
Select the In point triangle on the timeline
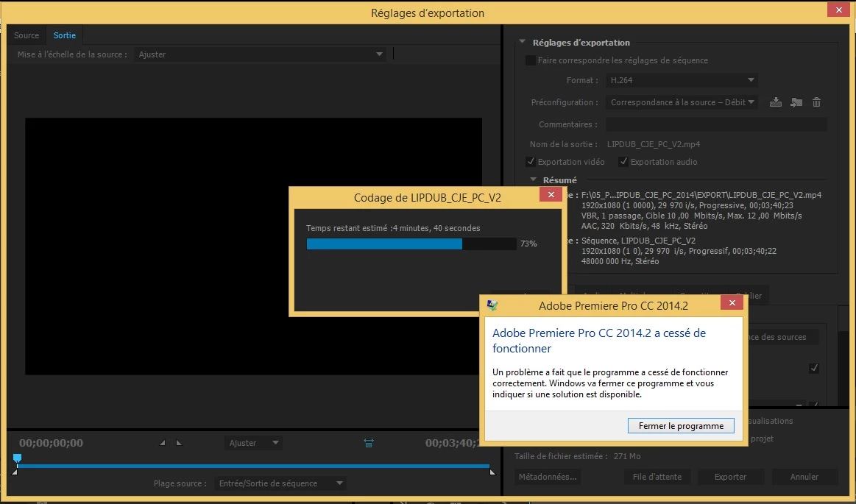tap(15, 472)
